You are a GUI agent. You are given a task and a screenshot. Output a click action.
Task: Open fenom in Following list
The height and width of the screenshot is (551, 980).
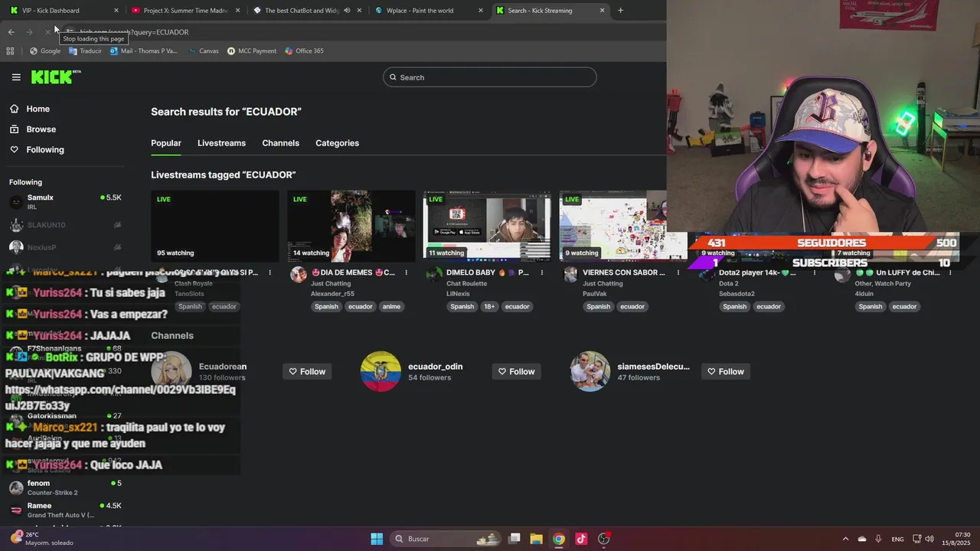tap(65, 487)
